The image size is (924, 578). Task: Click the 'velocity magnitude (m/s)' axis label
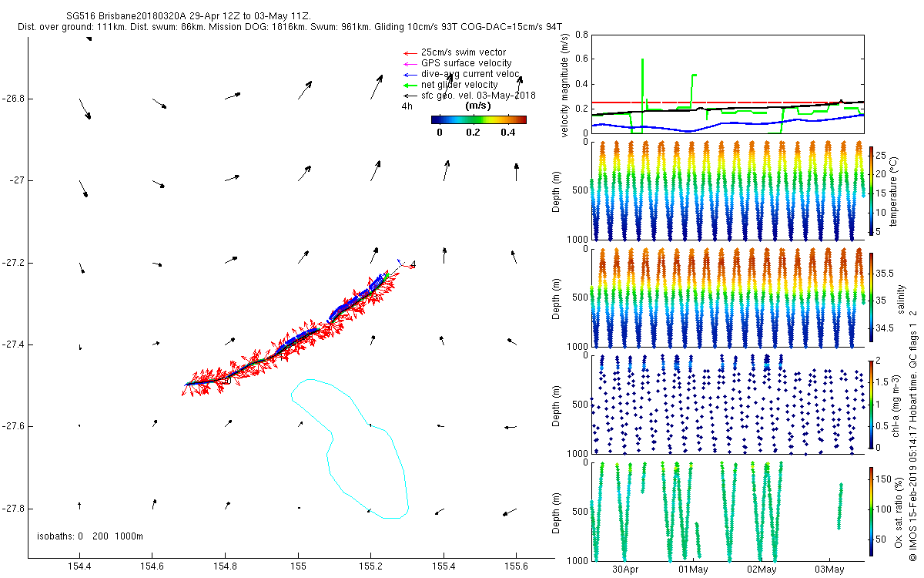tap(565, 86)
